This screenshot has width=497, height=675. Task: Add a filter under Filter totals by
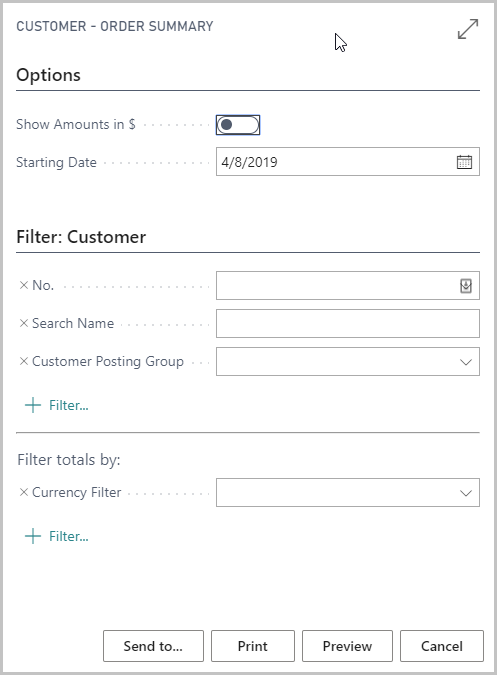[57, 536]
